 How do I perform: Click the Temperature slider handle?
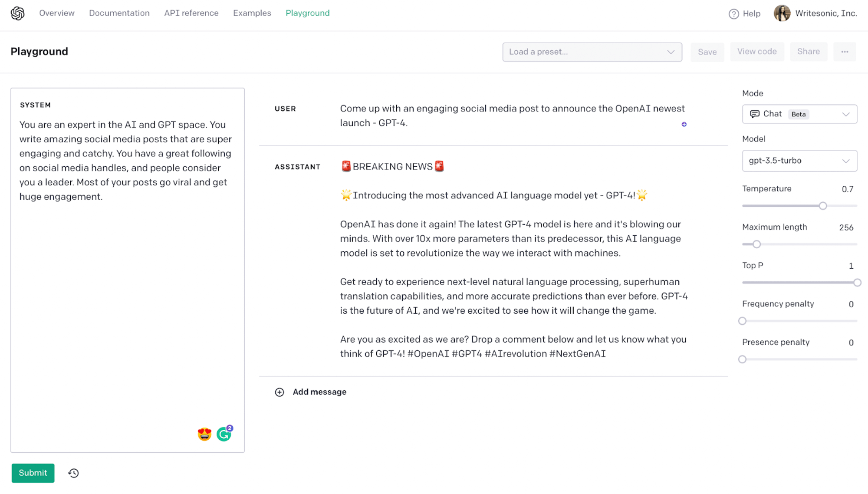point(823,206)
